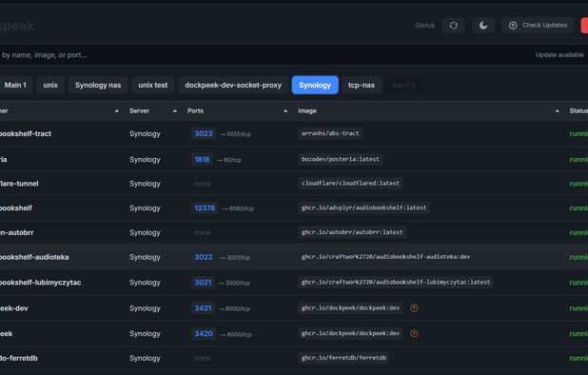The image size is (588, 375).
Task: Open port 3023 link
Action: point(204,133)
